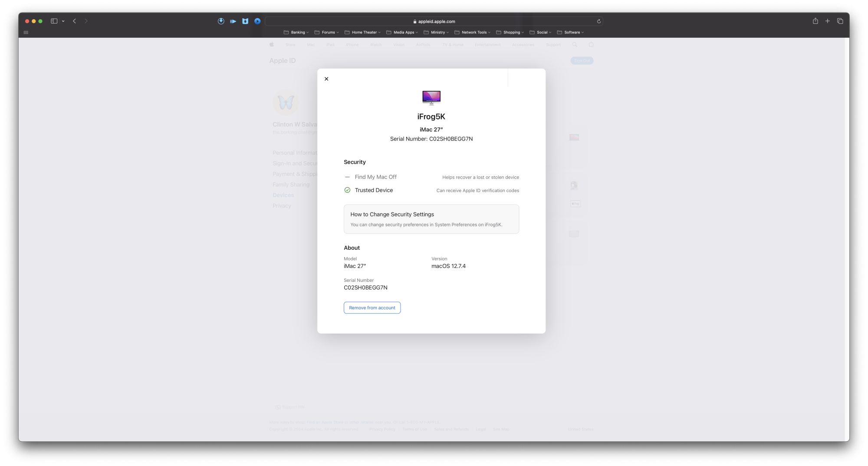
Task: Click the Serial Number value under About
Action: (x=365, y=288)
